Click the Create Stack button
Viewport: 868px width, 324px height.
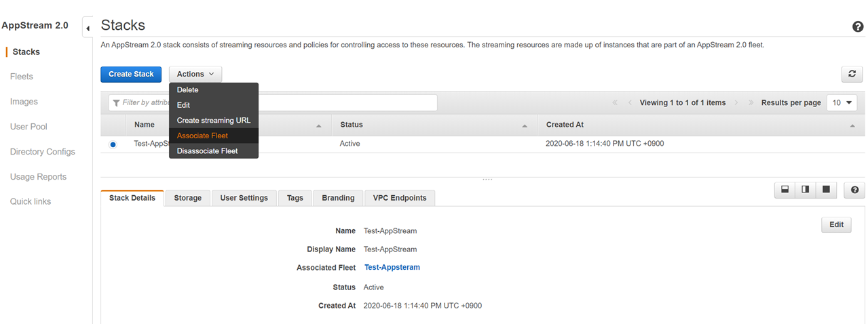[x=131, y=75]
